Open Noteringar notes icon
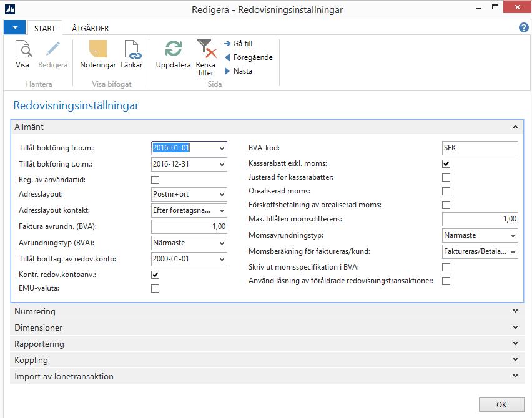 point(97,49)
